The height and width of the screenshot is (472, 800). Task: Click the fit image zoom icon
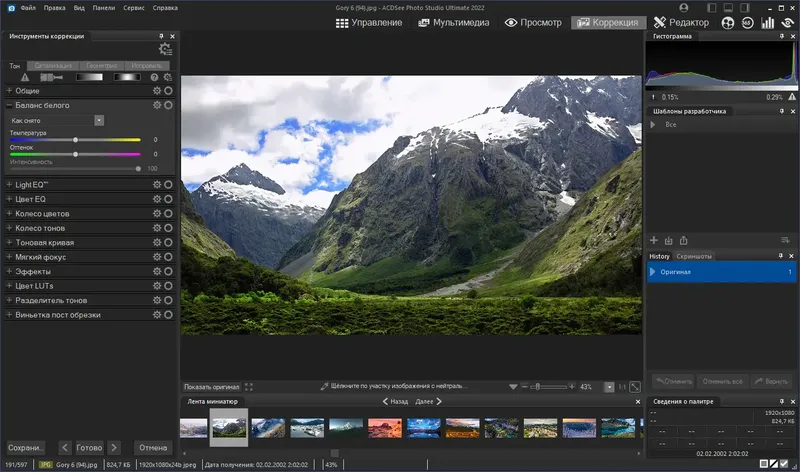pyautogui.click(x=635, y=387)
